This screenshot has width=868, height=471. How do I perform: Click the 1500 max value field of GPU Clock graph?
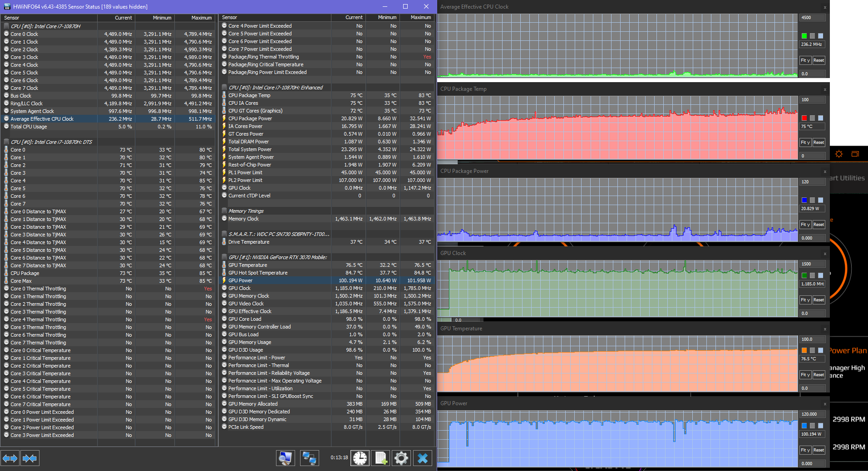click(812, 264)
